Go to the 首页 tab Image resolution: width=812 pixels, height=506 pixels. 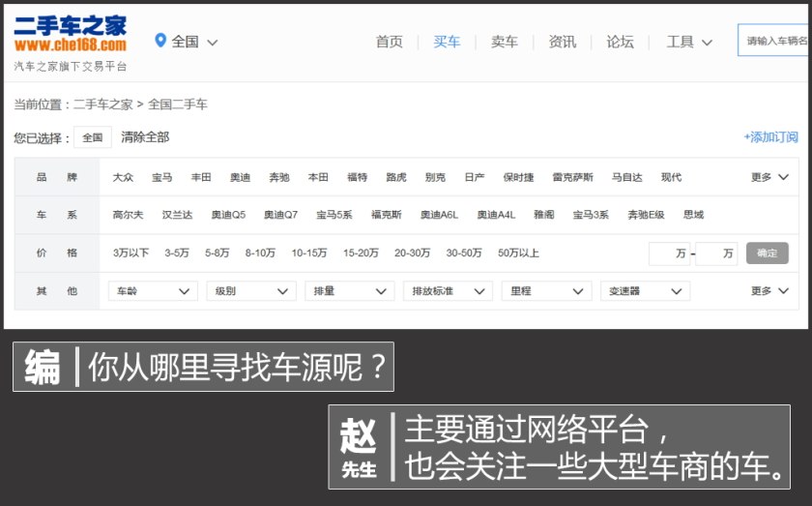(x=389, y=42)
